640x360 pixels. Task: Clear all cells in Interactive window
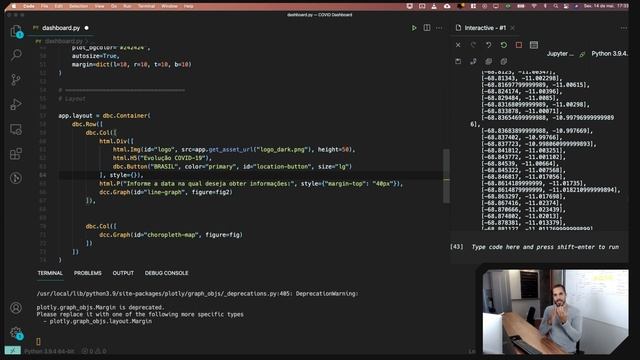pyautogui.click(x=458, y=45)
